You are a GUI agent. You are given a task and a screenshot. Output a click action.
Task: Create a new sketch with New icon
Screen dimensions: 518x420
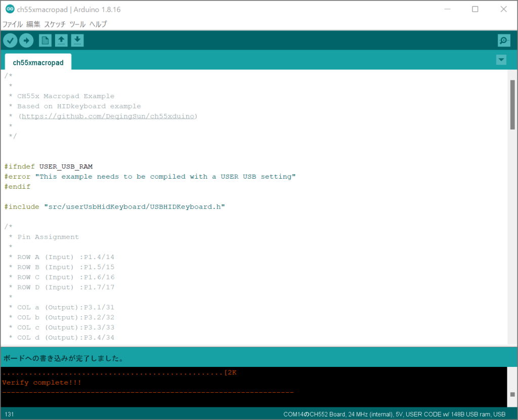point(45,40)
